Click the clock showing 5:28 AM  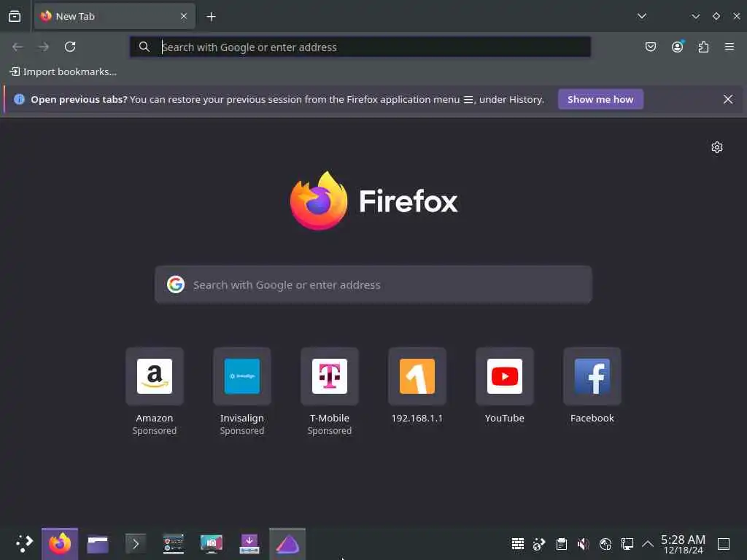tap(683, 544)
